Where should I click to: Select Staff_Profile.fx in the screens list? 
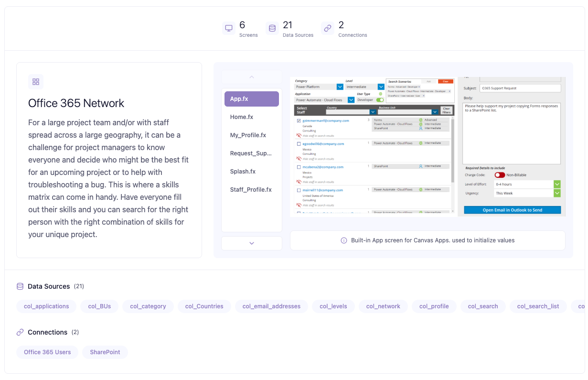(252, 190)
